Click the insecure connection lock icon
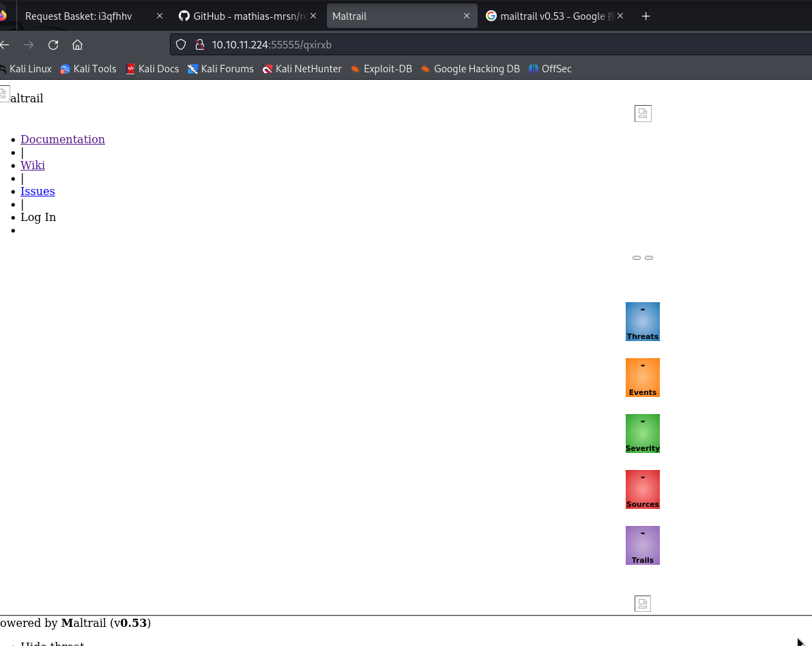The height and width of the screenshot is (646, 812). (199, 45)
